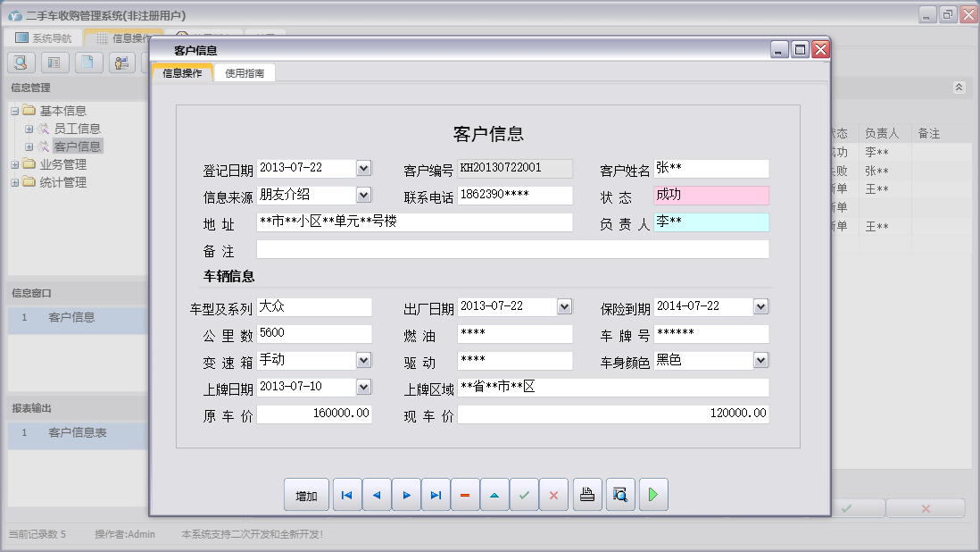980x552 pixels.
Task: Delete record with the red minus button
Action: pos(465,495)
